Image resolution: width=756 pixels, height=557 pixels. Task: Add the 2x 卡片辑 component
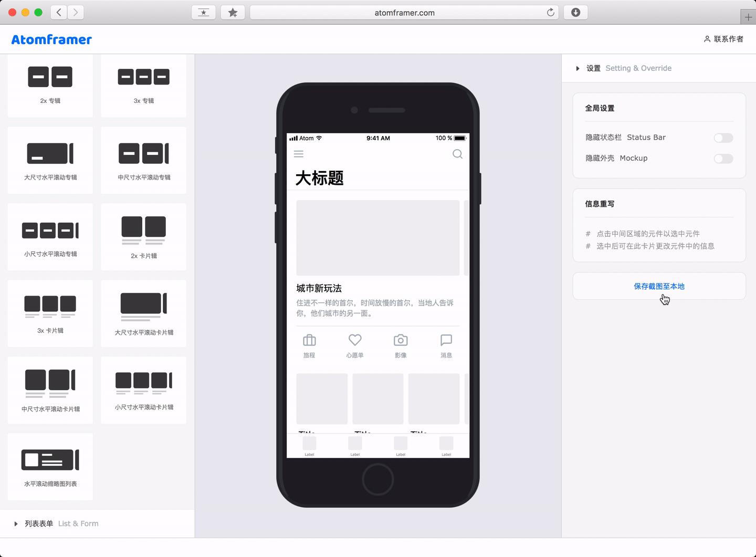144,237
